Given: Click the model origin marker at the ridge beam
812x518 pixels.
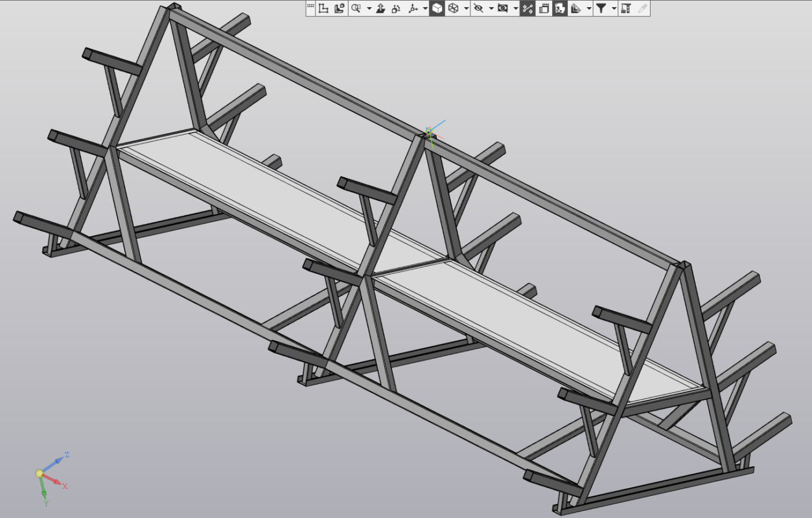Looking at the screenshot, I should (430, 133).
